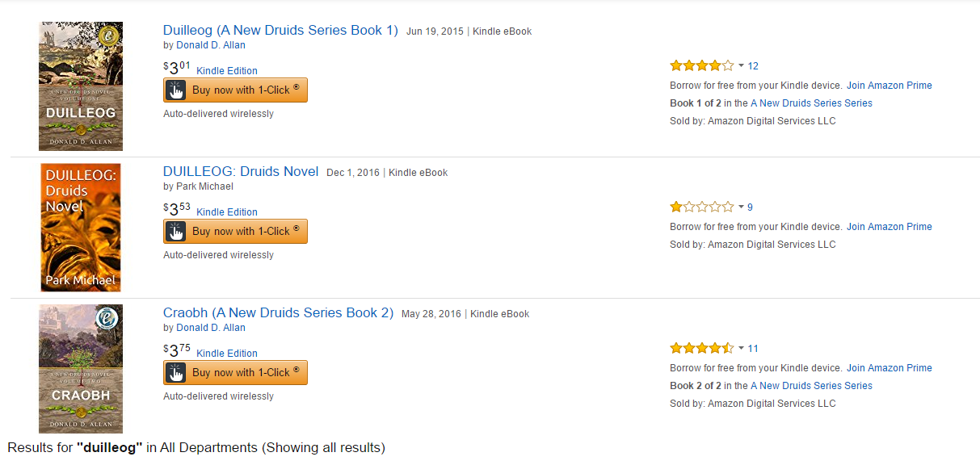Open the DUILLEOG: Druids Novel title link
This screenshot has height=465, width=980.
pos(241,172)
